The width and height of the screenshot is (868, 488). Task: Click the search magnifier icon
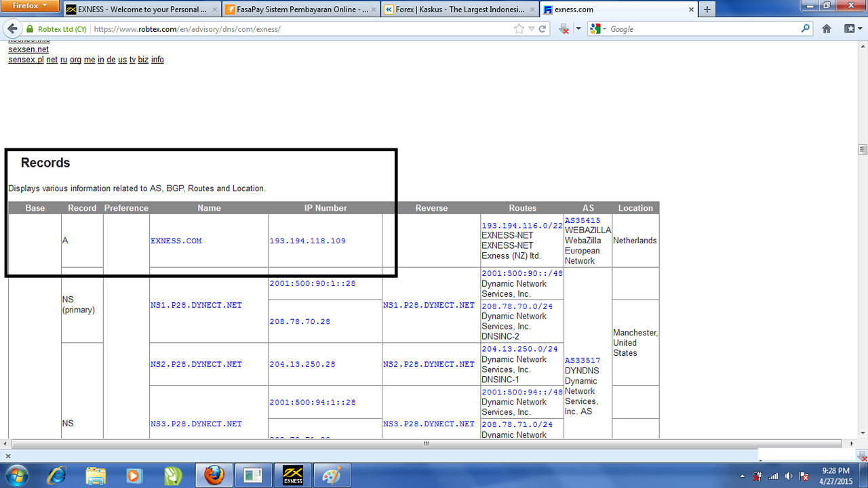pyautogui.click(x=806, y=29)
